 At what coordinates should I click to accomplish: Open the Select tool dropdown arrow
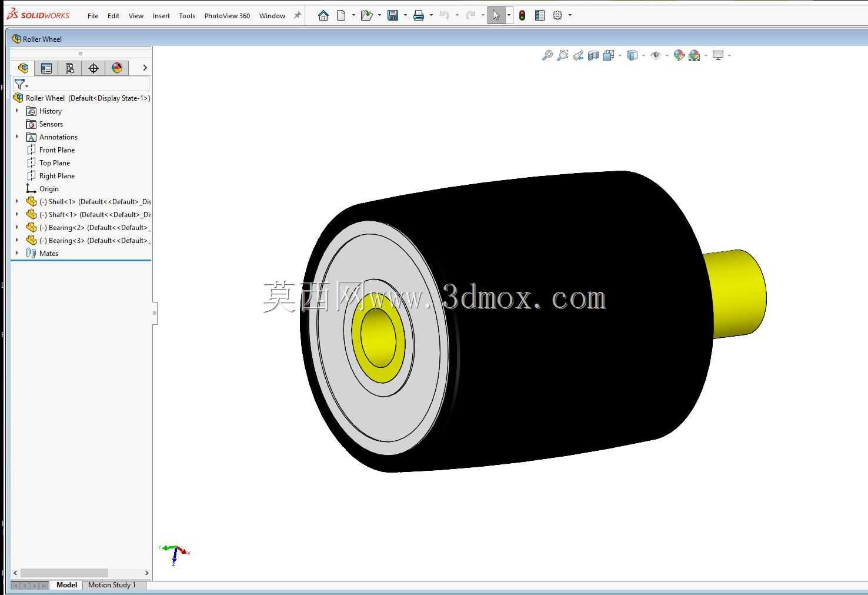click(x=509, y=15)
